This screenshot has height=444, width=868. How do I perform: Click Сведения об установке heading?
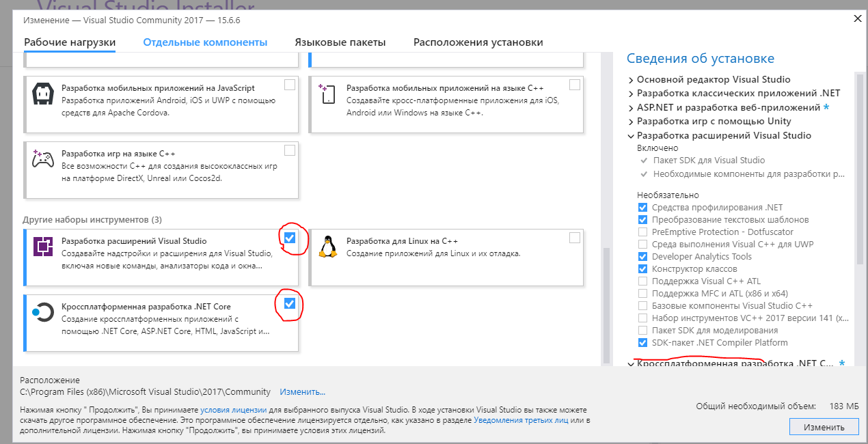click(x=701, y=59)
